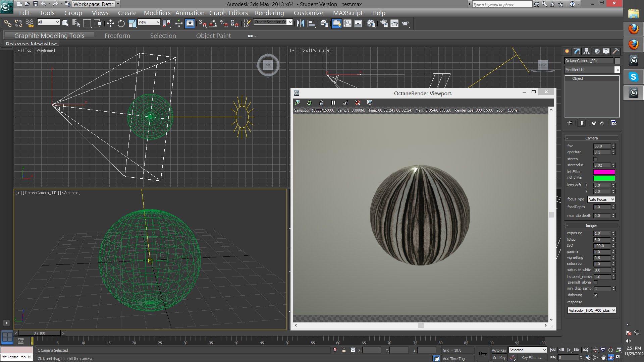Open the Curve Editor from toolbar
644x362 pixels.
pyautogui.click(x=347, y=23)
